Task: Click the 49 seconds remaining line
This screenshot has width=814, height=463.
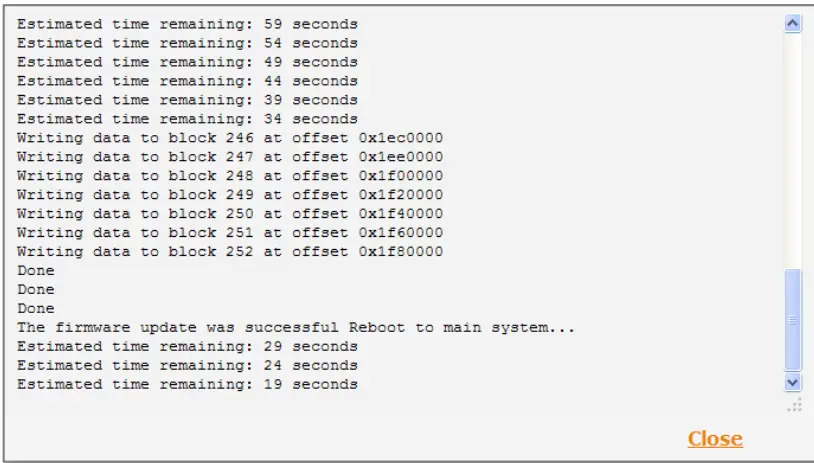Action: pos(187,61)
